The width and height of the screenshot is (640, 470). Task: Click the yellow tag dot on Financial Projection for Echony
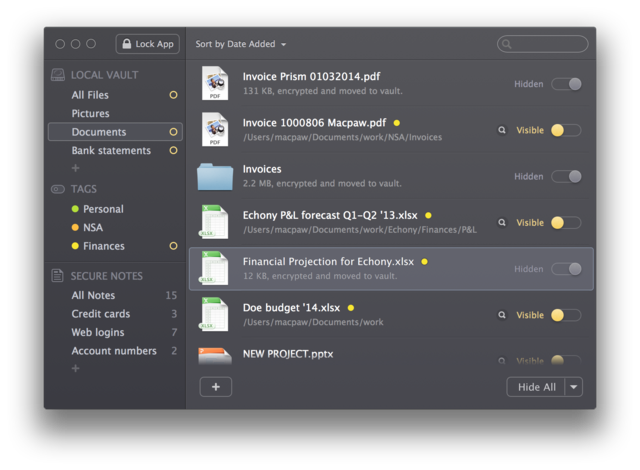click(x=424, y=262)
